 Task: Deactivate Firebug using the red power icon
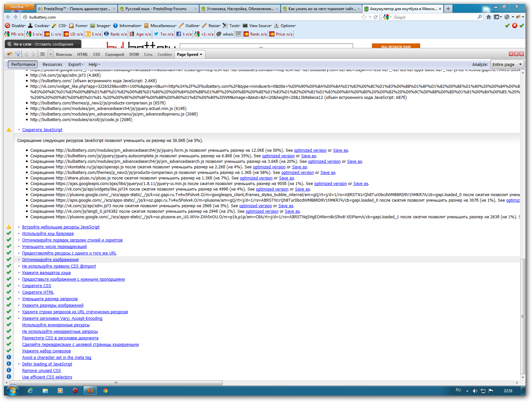(522, 54)
